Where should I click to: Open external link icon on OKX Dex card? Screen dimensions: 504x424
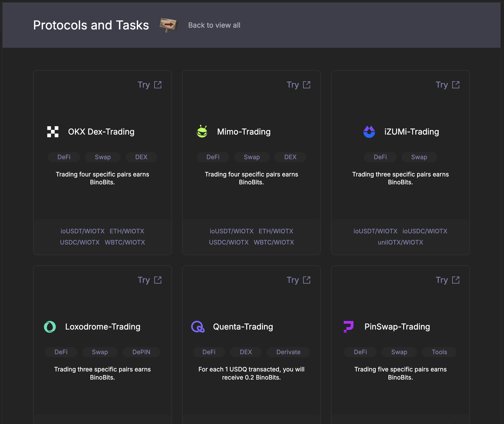158,85
